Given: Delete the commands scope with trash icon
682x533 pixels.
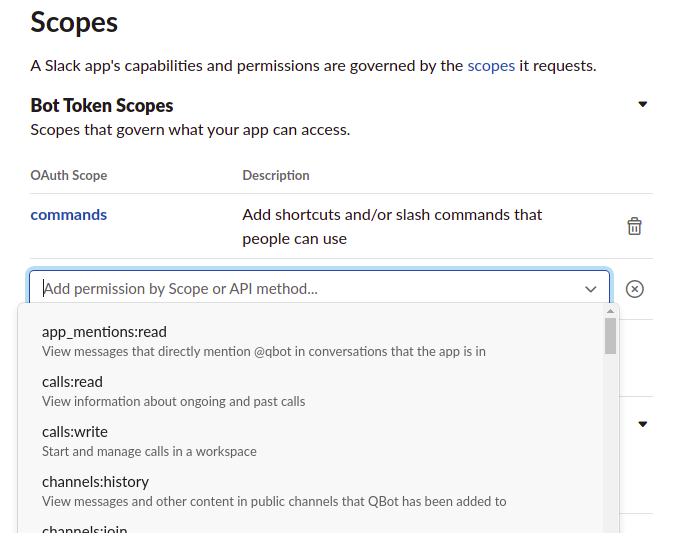Looking at the screenshot, I should pyautogui.click(x=634, y=226).
